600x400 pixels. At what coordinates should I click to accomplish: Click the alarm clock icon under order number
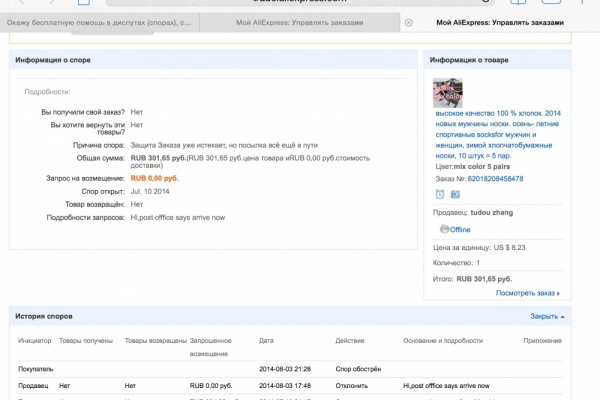pos(439,194)
